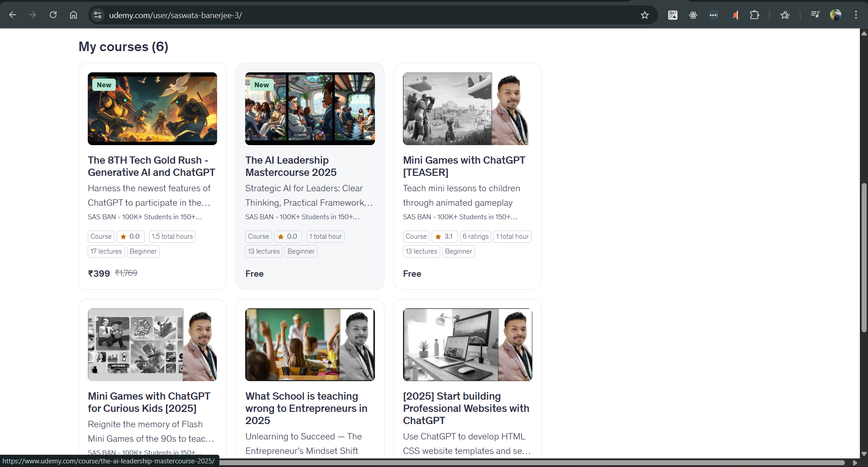Viewport: 868px width, 467px height.
Task: Open the Chrome three-dot menu
Action: click(856, 15)
